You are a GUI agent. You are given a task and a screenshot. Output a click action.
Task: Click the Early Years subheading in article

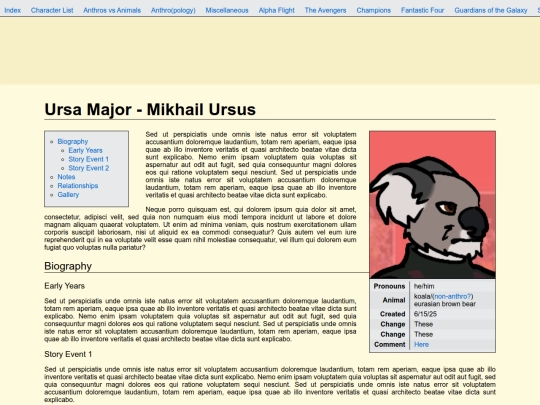[x=64, y=286]
